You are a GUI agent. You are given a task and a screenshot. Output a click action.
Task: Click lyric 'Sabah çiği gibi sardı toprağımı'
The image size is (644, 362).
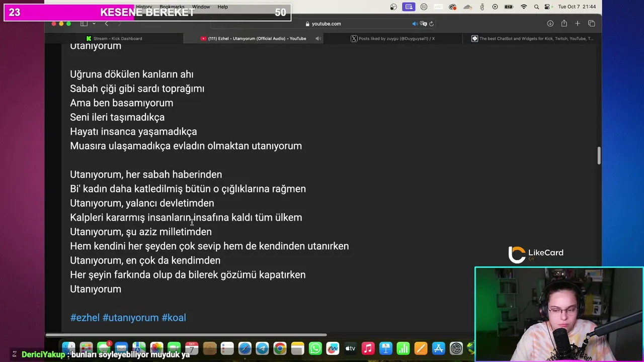click(137, 88)
